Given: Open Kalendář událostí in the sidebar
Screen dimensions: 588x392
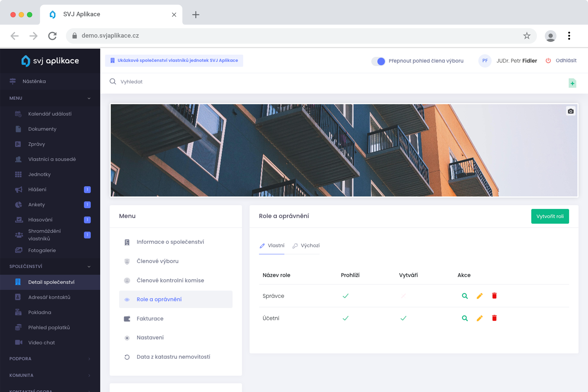Looking at the screenshot, I should pyautogui.click(x=50, y=114).
